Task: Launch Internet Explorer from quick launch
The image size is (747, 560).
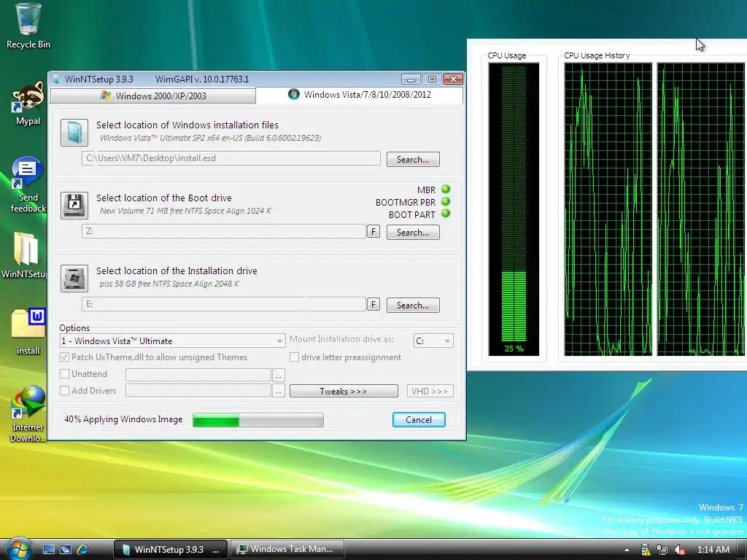Action: click(x=82, y=549)
